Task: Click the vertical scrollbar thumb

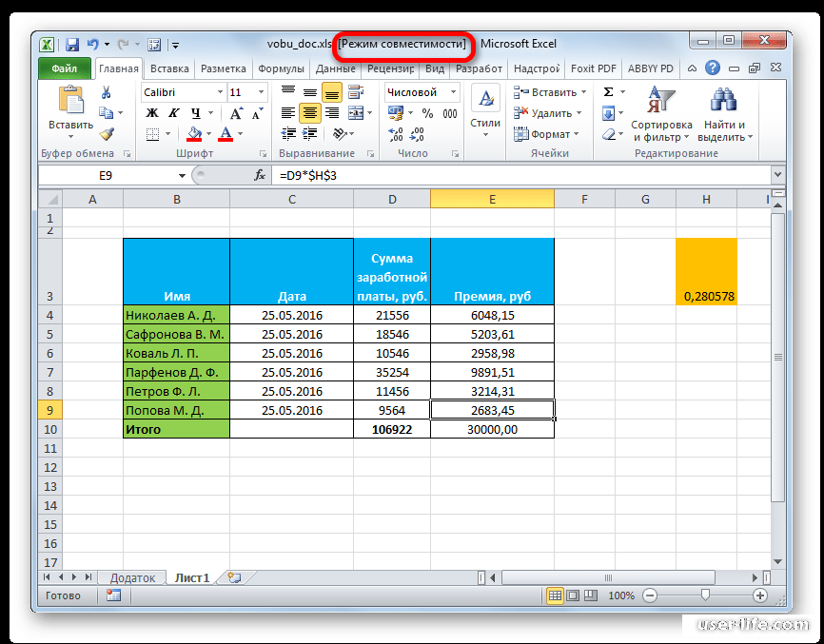Action: click(x=778, y=357)
